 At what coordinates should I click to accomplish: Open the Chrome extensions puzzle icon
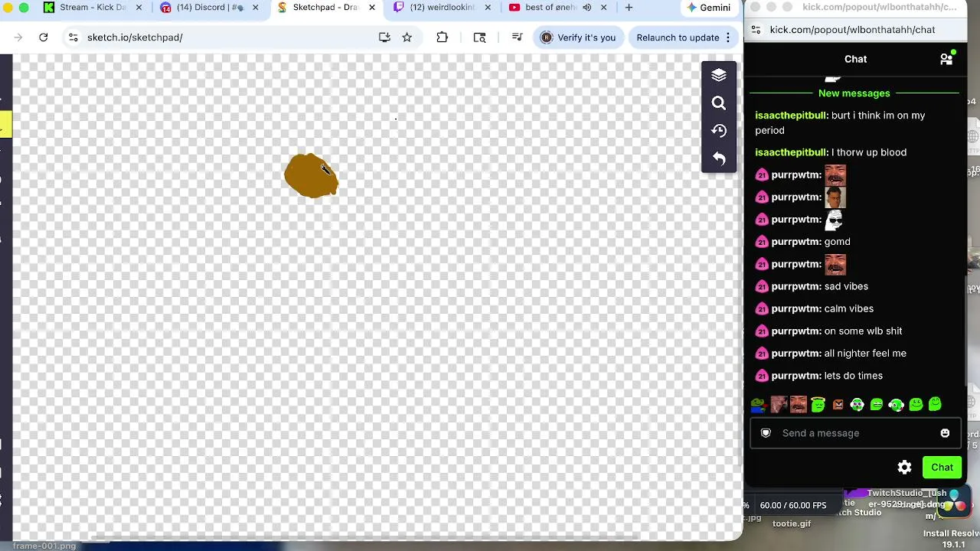point(442,37)
